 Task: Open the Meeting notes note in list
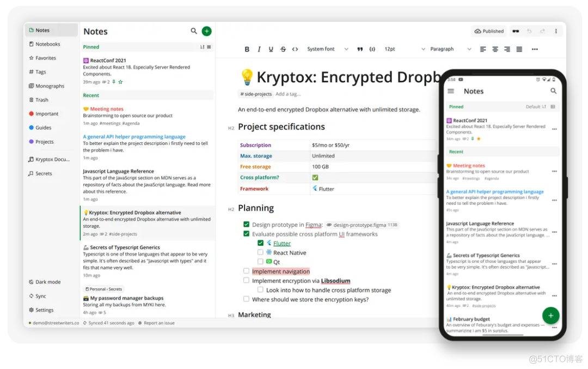(148, 116)
